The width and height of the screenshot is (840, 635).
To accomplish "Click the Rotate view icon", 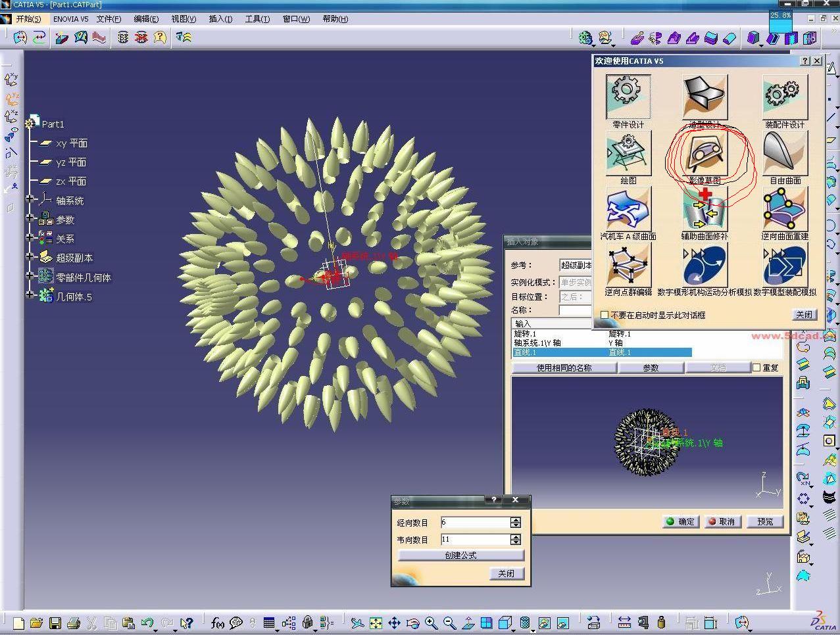I will tap(412, 623).
